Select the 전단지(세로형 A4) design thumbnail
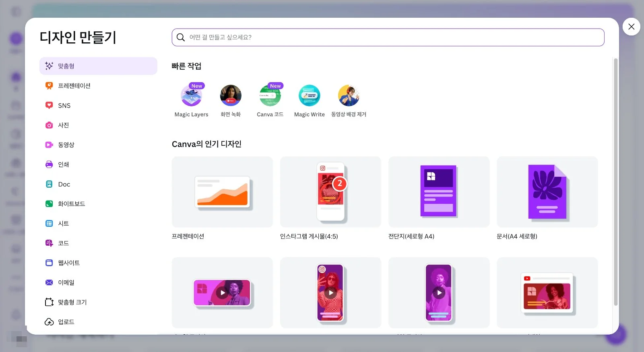This screenshot has width=644, height=352. (x=439, y=192)
